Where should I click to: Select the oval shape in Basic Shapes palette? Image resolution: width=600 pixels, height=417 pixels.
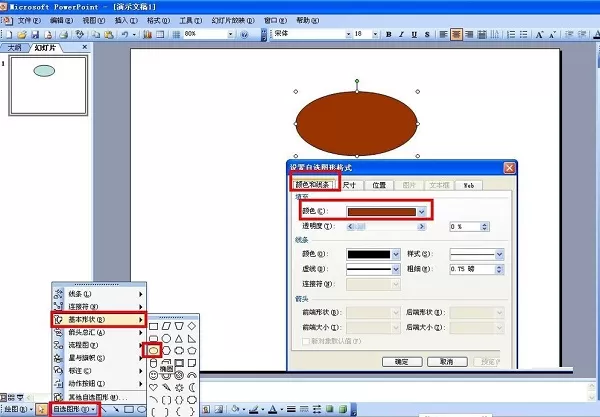tap(153, 350)
